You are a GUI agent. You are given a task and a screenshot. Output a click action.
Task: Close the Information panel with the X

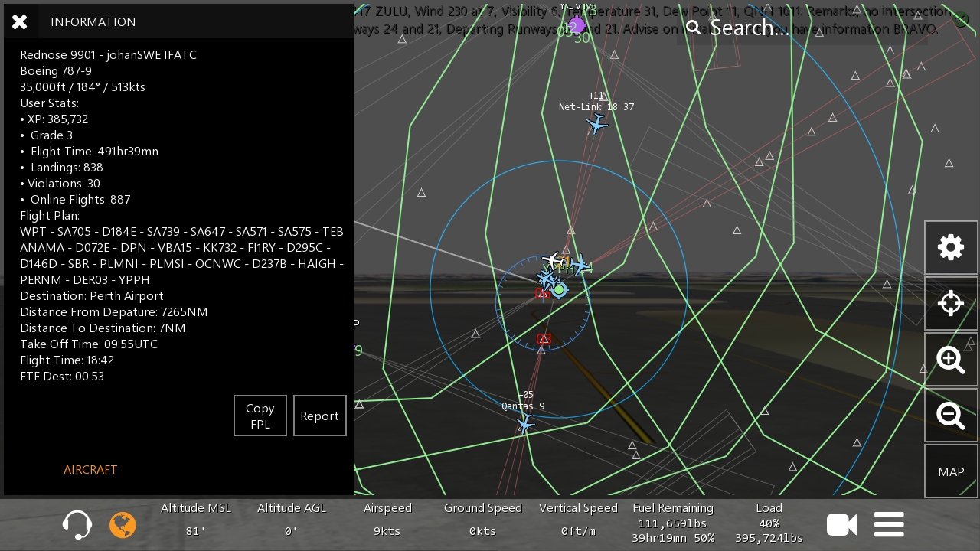pyautogui.click(x=20, y=21)
